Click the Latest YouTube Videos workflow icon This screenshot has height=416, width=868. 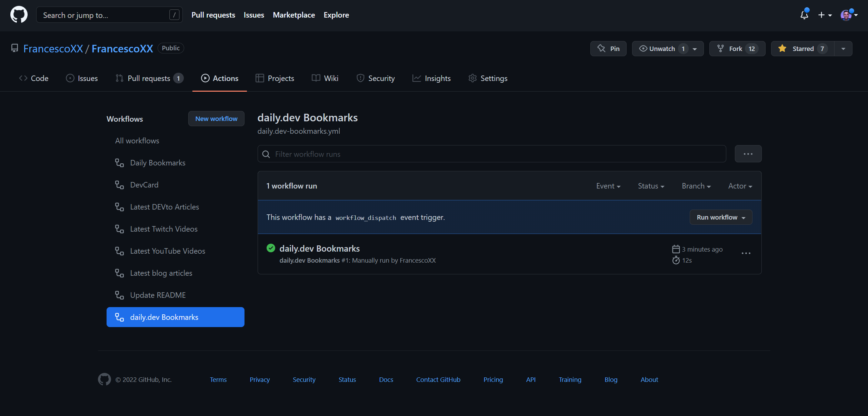point(119,251)
